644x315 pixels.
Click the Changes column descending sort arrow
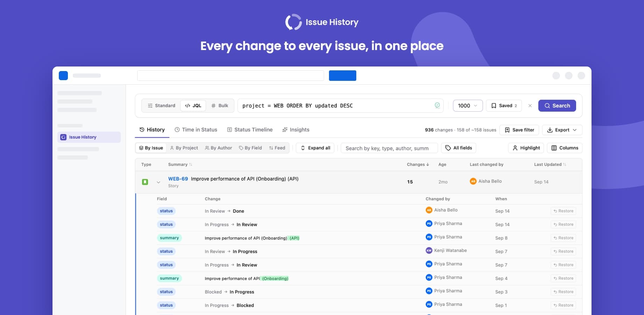tap(428, 164)
